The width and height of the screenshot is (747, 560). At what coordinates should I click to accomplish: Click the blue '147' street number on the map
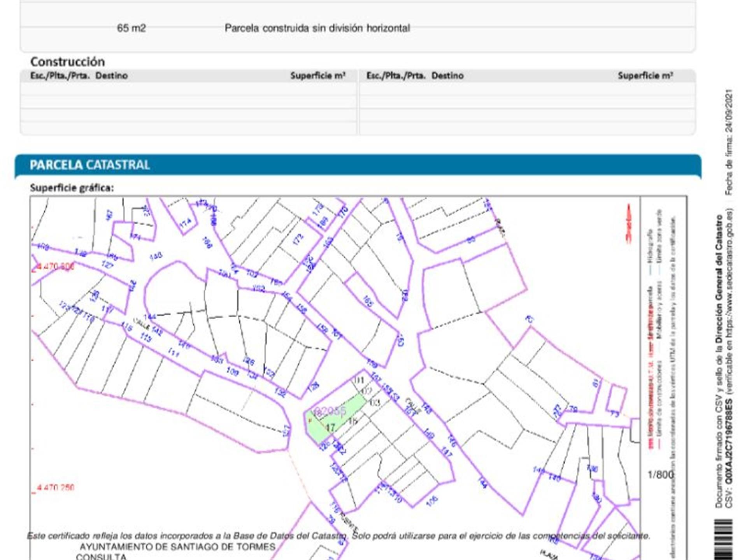[447, 452]
